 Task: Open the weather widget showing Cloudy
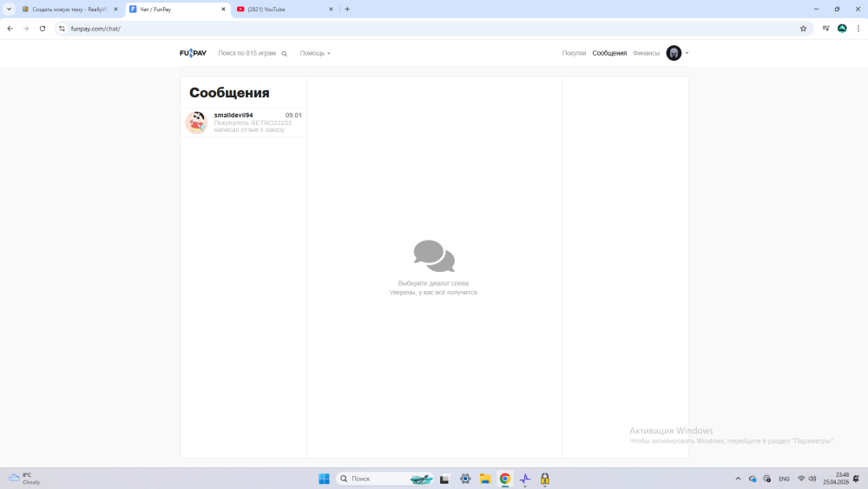point(24,479)
